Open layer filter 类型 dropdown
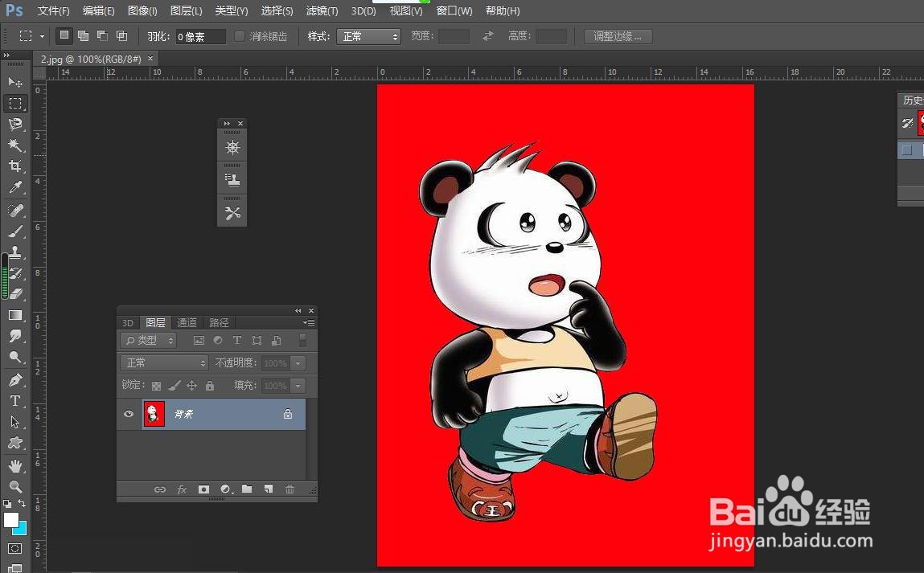This screenshot has width=924, height=573. (x=148, y=341)
